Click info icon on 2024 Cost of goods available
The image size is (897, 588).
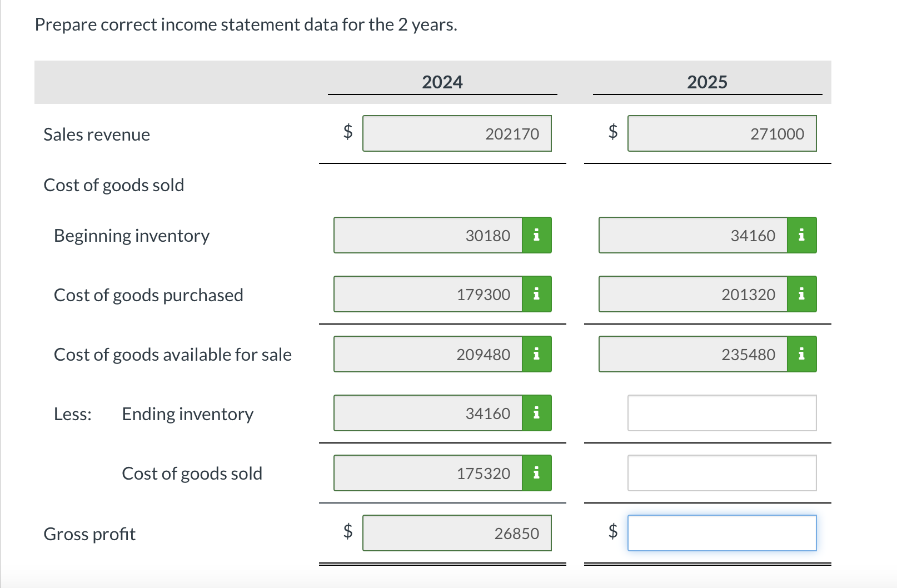[x=536, y=354]
